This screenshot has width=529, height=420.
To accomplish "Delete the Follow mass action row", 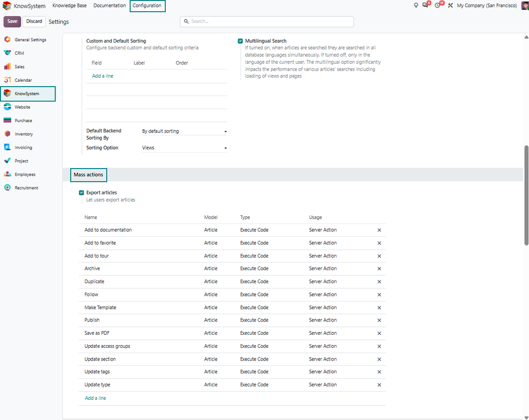I will tap(379, 295).
